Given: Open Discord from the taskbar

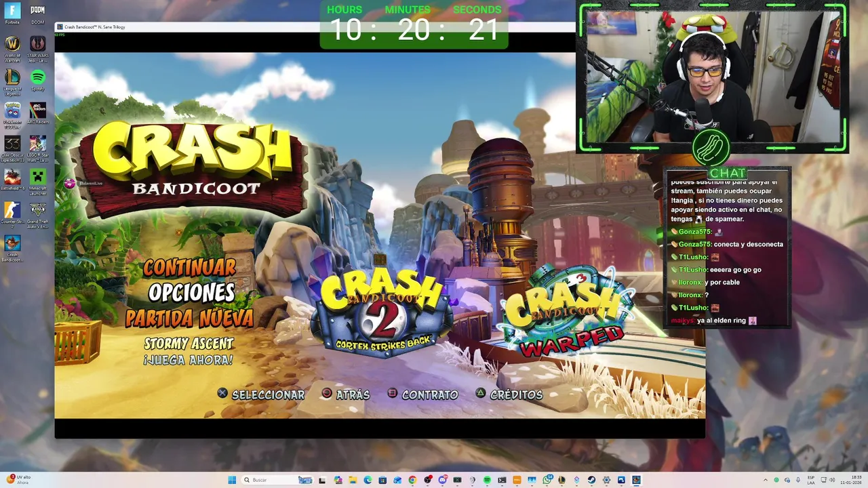Looking at the screenshot, I should click(443, 480).
